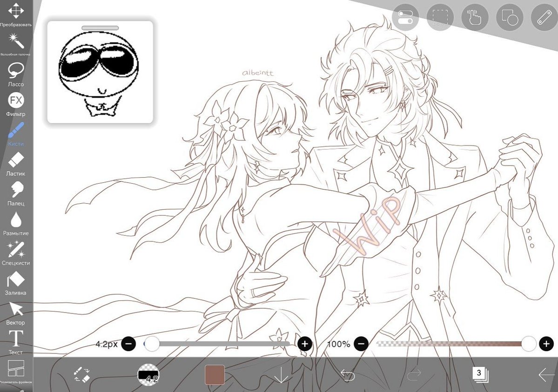Select the Magic Wand tool
This screenshot has height=392, width=558.
[16, 44]
